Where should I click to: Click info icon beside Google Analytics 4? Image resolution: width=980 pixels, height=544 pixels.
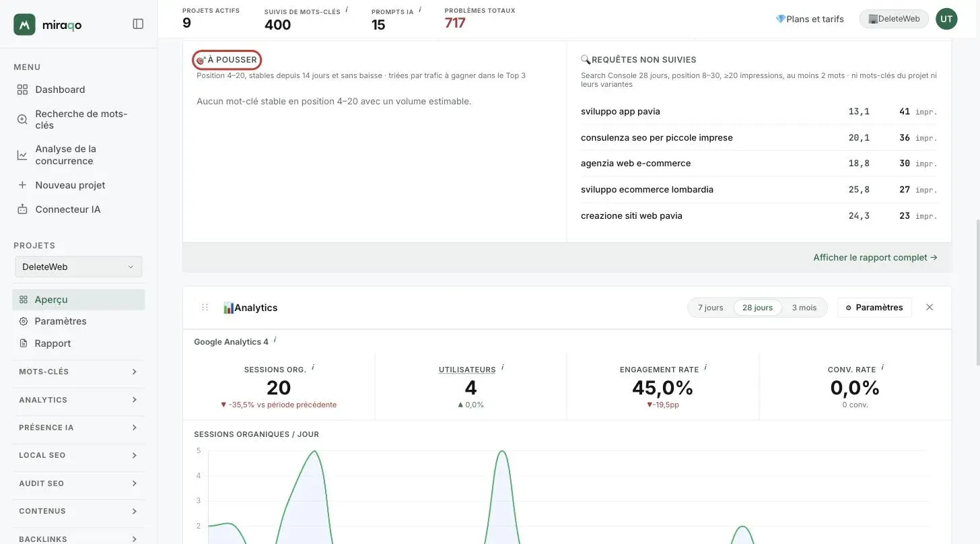click(275, 340)
